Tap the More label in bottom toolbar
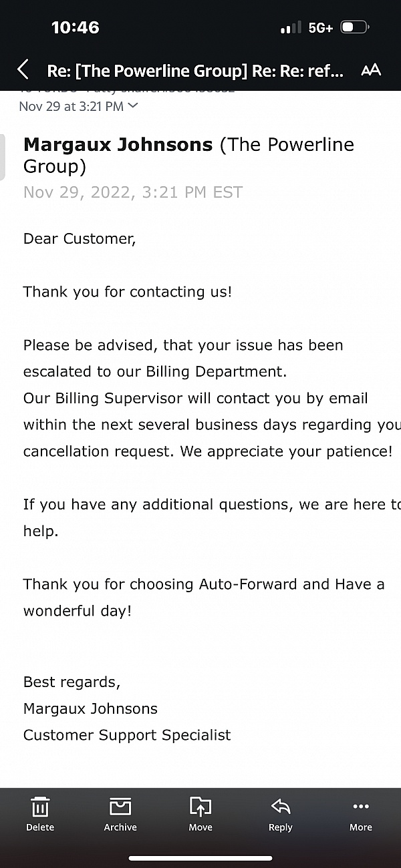 pyautogui.click(x=361, y=827)
